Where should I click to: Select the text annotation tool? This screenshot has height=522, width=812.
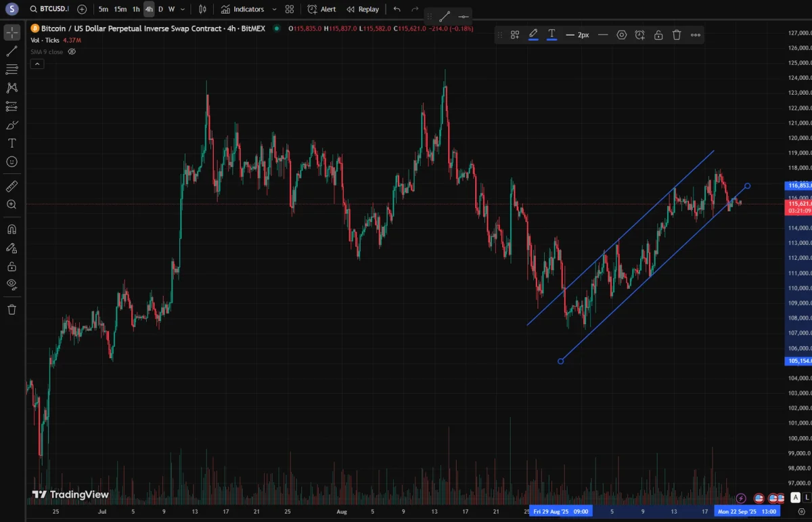[12, 144]
